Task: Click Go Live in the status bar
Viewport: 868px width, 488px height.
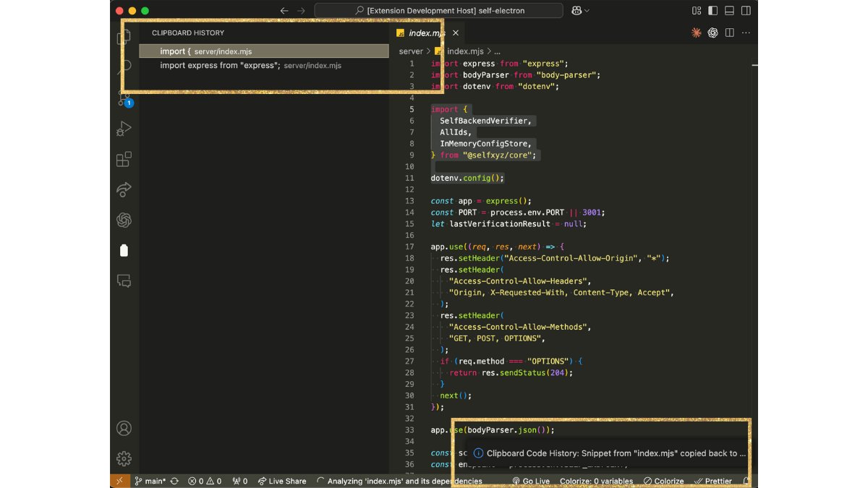Action: coord(531,481)
